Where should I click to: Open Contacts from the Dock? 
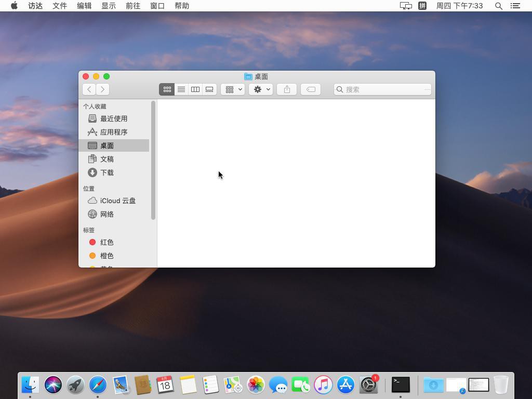point(143,385)
